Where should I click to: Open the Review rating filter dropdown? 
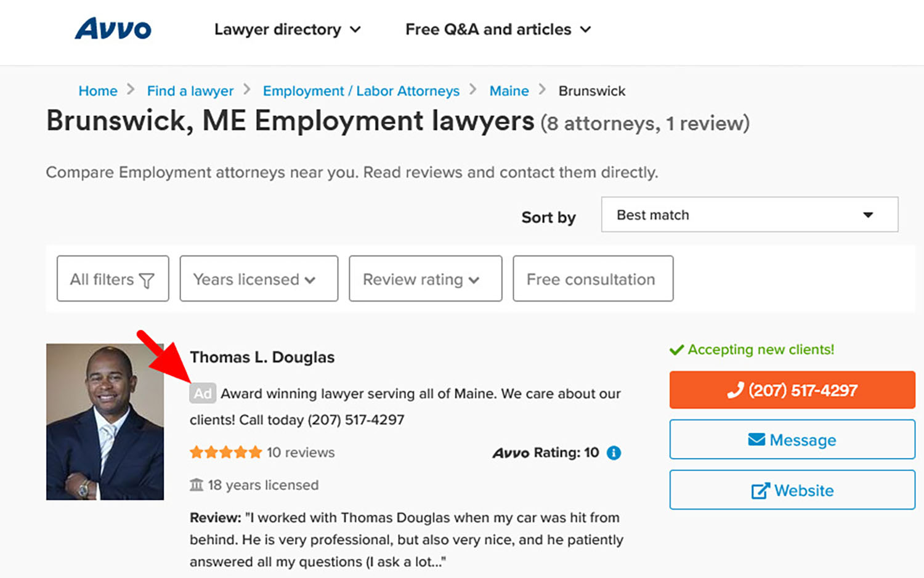point(424,279)
